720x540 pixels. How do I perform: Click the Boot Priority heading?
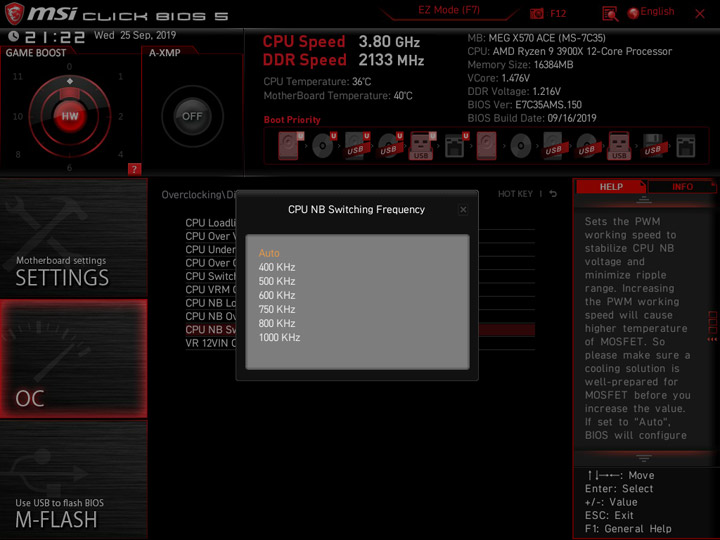pyautogui.click(x=292, y=120)
